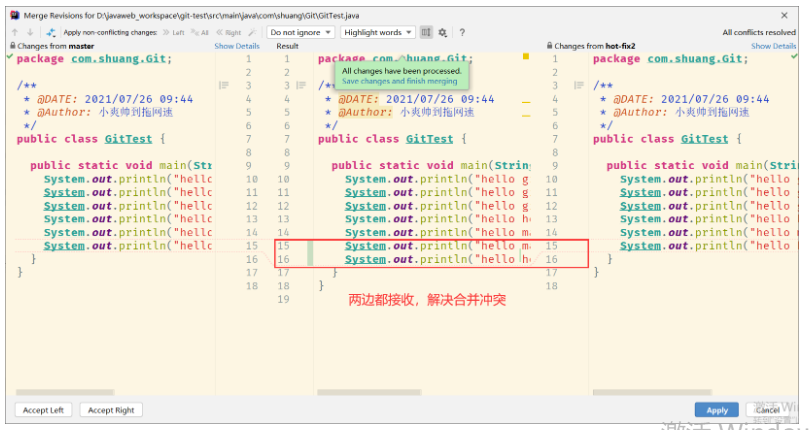
Task: Click the magic wand resolve conflicts icon
Action: [252, 32]
